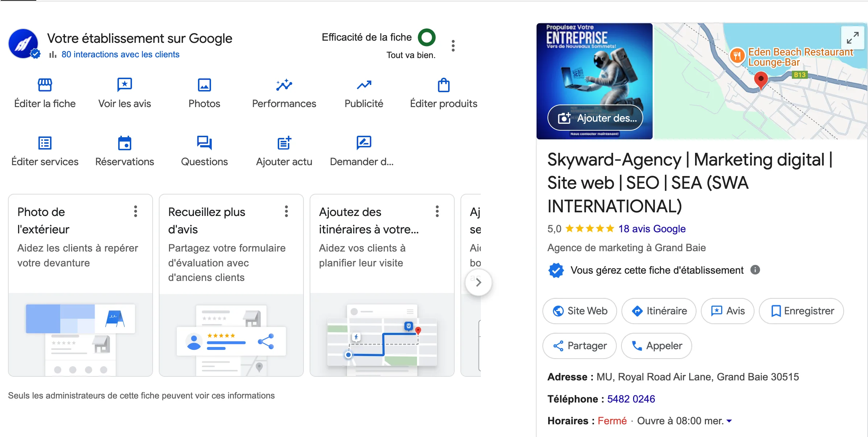Viewport: 868px width, 437px height.
Task: Click the Agence de marketing à Grand Baie text
Action: click(x=627, y=248)
